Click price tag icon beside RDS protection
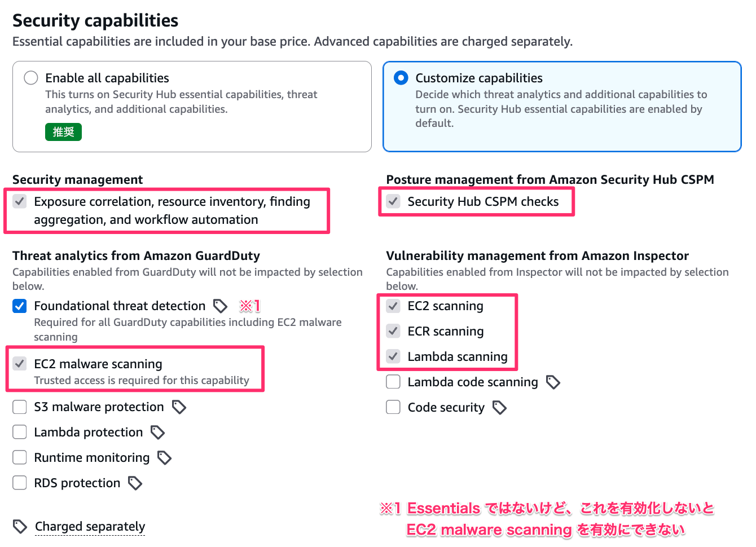This screenshot has width=756, height=547. click(135, 483)
